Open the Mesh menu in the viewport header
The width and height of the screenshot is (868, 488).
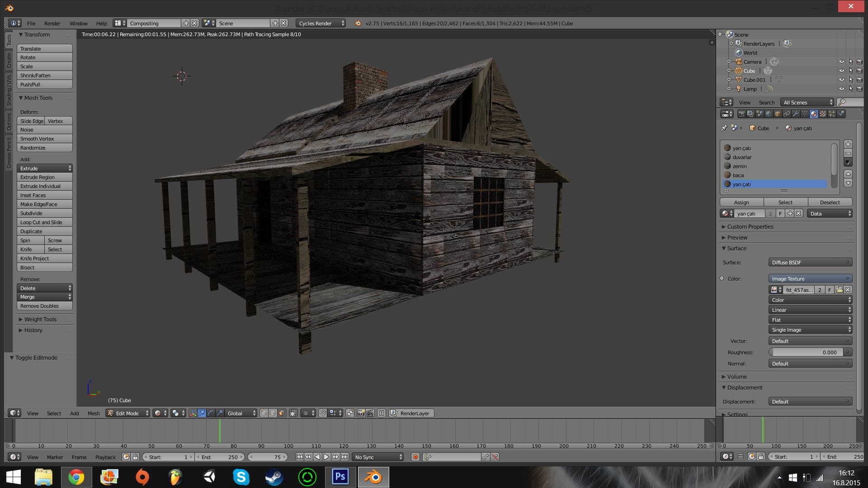click(94, 413)
